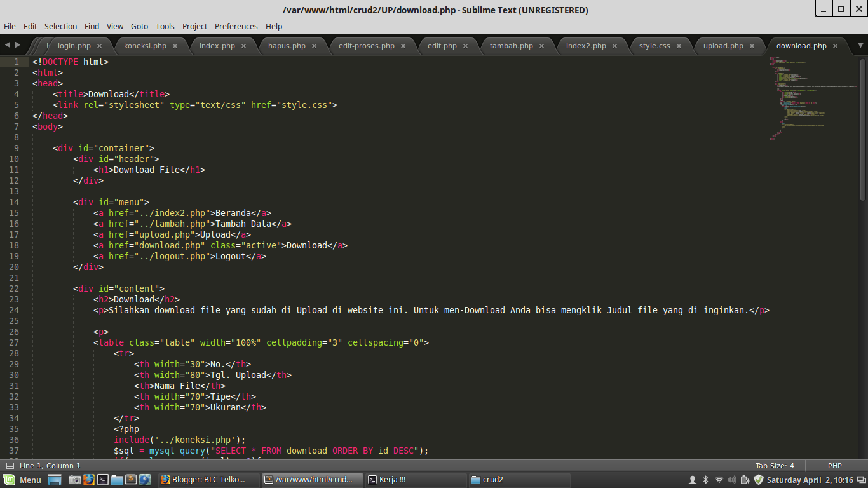This screenshot has height=488, width=868.
Task: Open the Edit menu
Action: click(x=31, y=26)
